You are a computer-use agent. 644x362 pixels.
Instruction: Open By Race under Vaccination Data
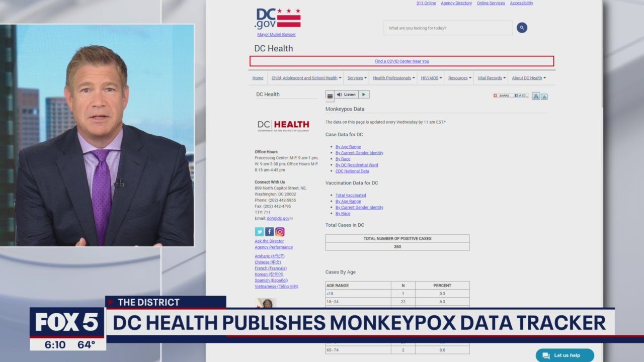coord(343,213)
